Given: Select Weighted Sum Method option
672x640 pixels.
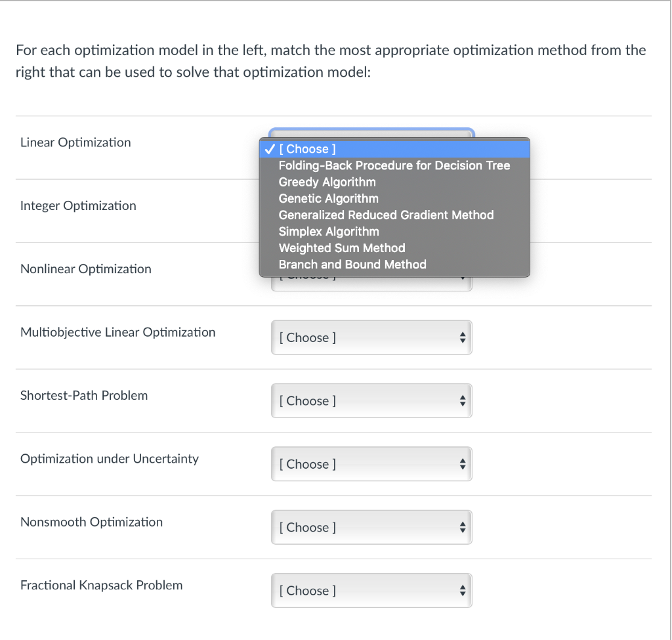Looking at the screenshot, I should coord(342,247).
